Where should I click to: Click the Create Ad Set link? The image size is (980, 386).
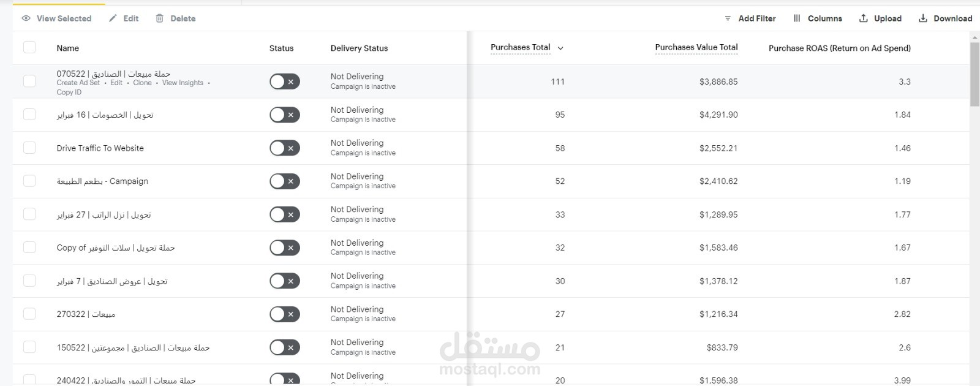(78, 83)
